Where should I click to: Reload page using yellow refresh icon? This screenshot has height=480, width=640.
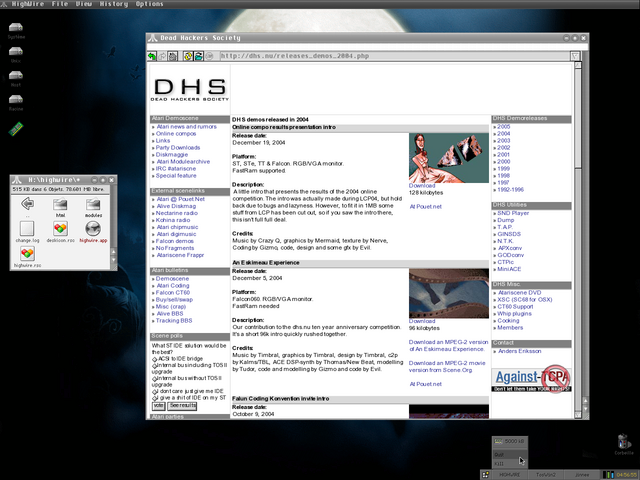[188, 56]
